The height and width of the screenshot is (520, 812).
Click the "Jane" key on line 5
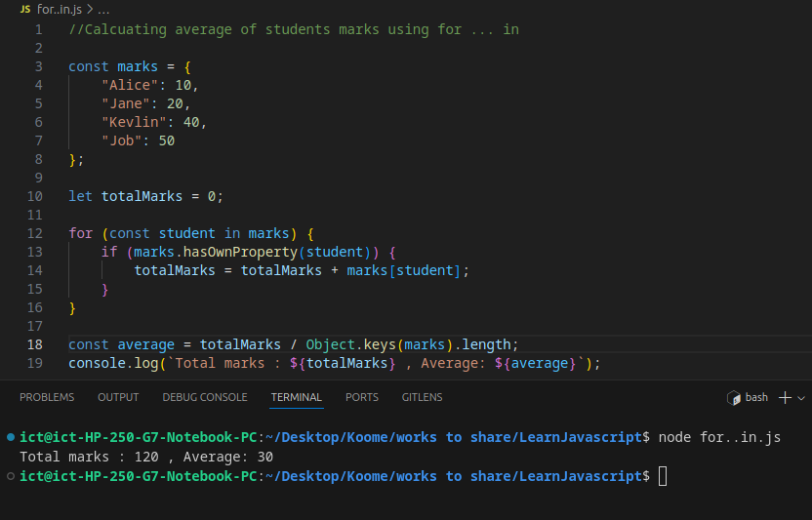(125, 103)
